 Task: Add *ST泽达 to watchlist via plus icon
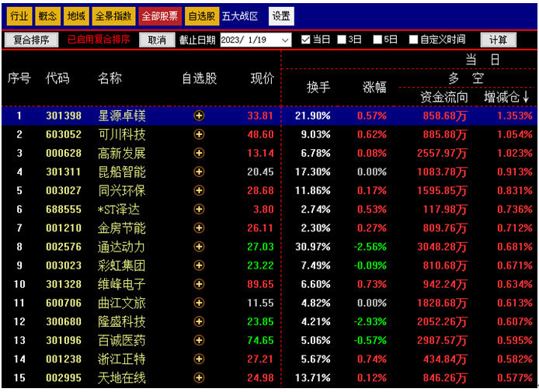(199, 210)
